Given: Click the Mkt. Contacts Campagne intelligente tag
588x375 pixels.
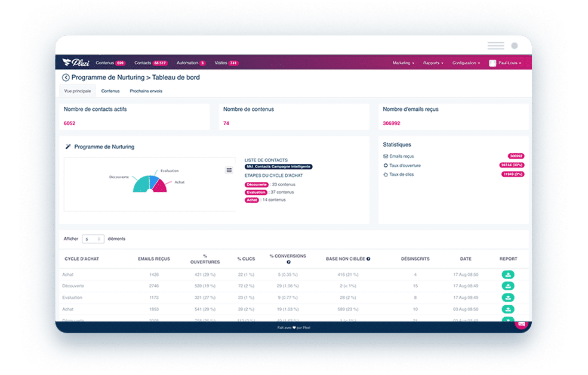Looking at the screenshot, I should click(x=278, y=167).
